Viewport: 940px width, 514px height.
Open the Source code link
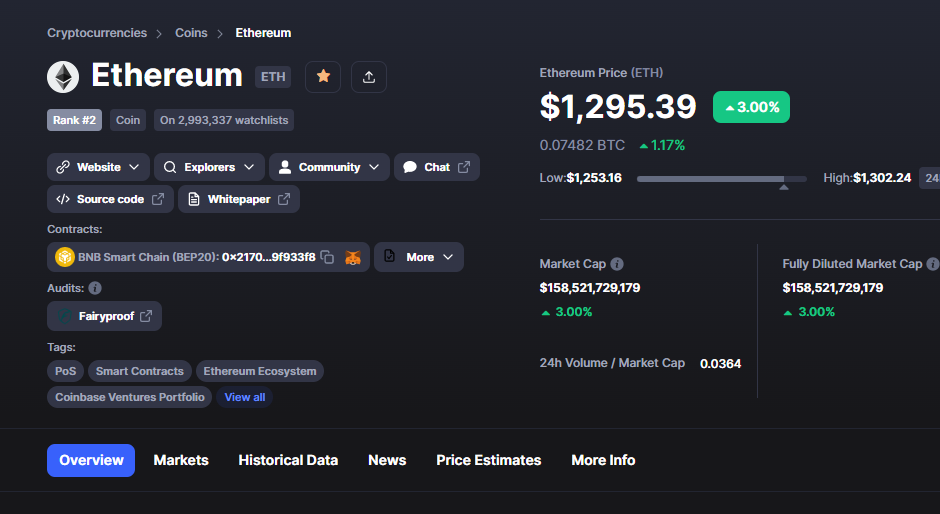[110, 199]
